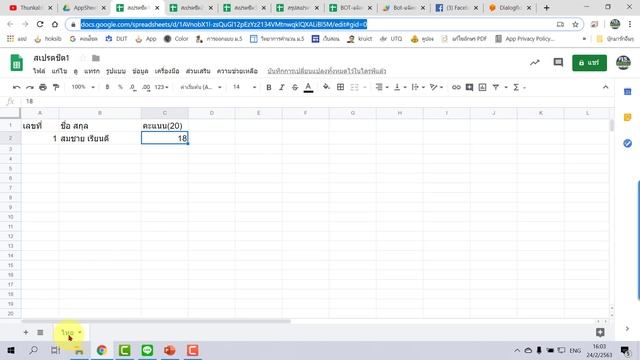
Task: Go to the Sheets home icon
Action: point(16,63)
